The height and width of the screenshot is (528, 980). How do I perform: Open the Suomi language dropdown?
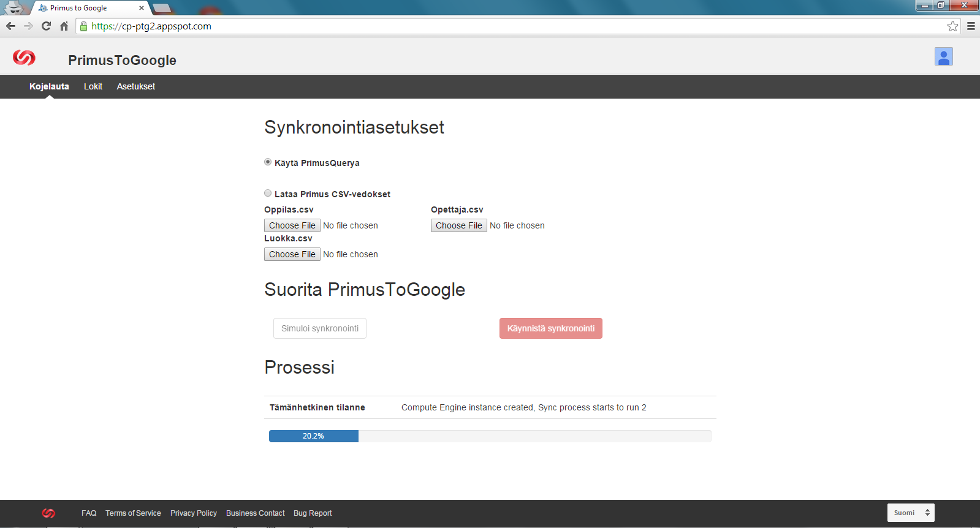pyautogui.click(x=910, y=513)
